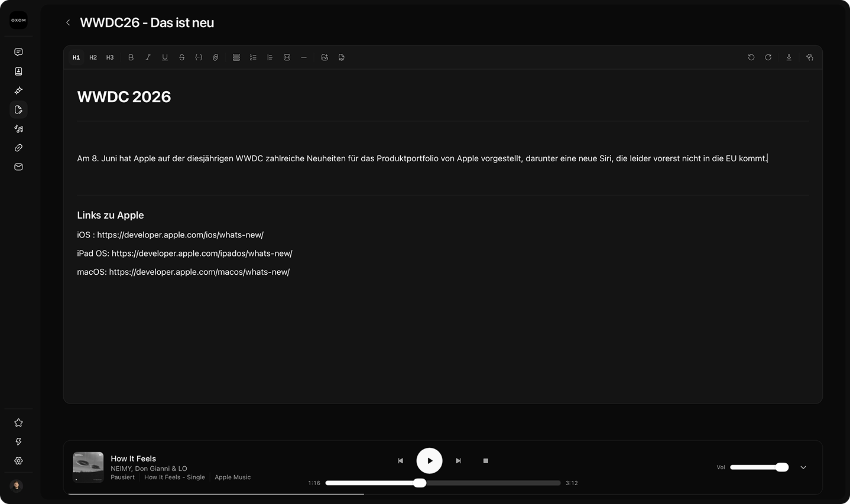Click the download icon in the toolbar
This screenshot has width=850, height=504.
pos(789,57)
